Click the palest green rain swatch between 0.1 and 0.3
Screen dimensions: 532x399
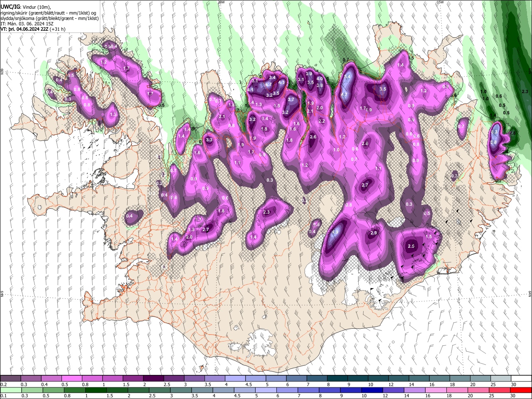point(11,390)
